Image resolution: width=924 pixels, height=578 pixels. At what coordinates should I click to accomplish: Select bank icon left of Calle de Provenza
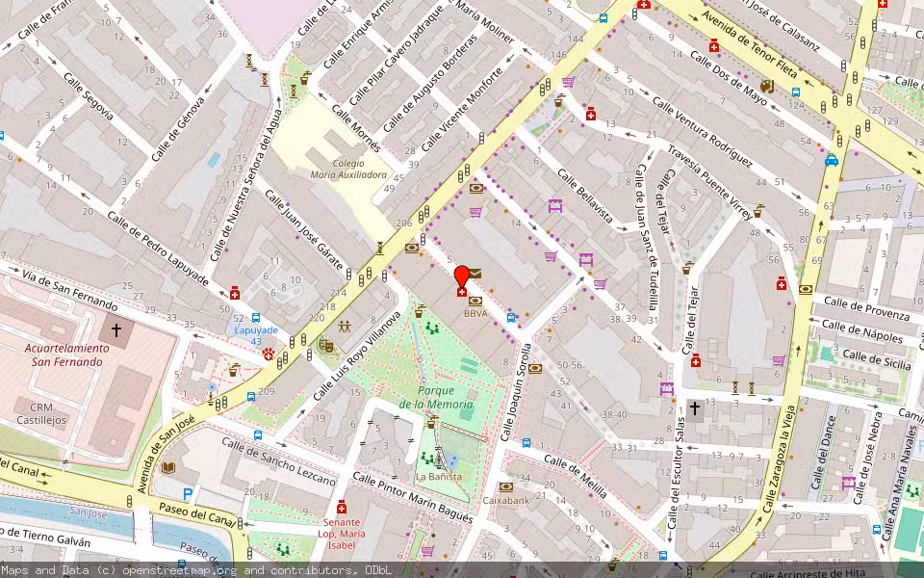tap(806, 290)
